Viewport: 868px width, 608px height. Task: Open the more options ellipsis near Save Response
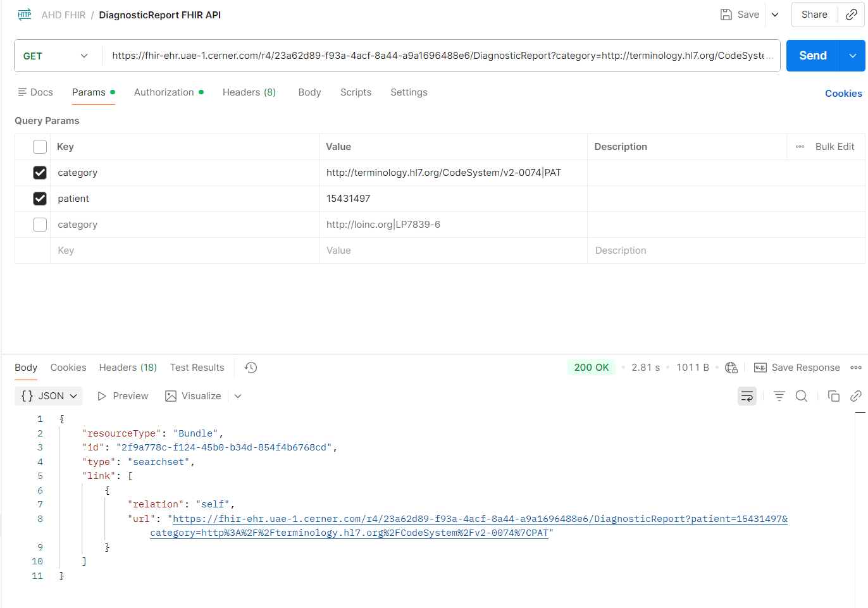856,368
